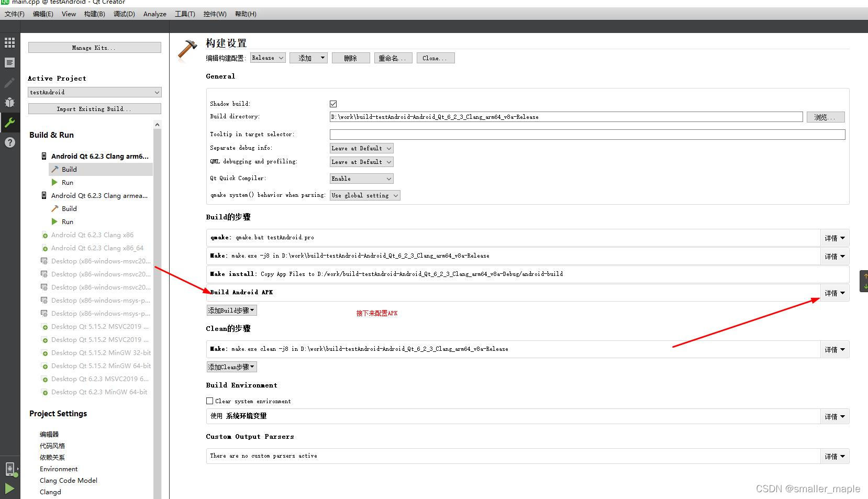Click the Manage Kits button
The width and height of the screenshot is (868, 499).
coord(94,48)
